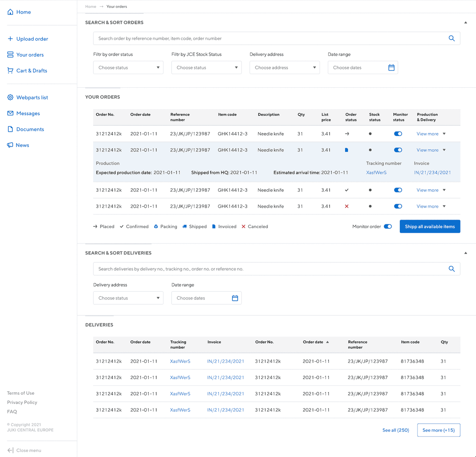Screen dimensions: 476x457
Task: Click the orders search magnifier icon
Action: click(451, 38)
